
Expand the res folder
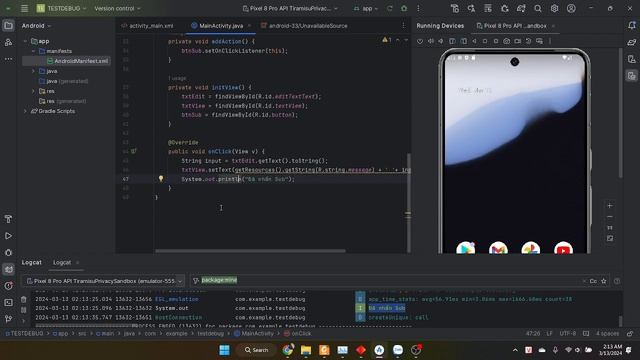[33, 91]
